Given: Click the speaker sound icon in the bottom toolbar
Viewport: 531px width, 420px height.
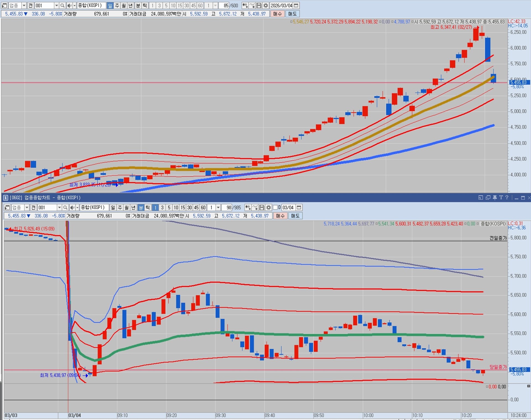Looking at the screenshot, I should pos(72,207).
